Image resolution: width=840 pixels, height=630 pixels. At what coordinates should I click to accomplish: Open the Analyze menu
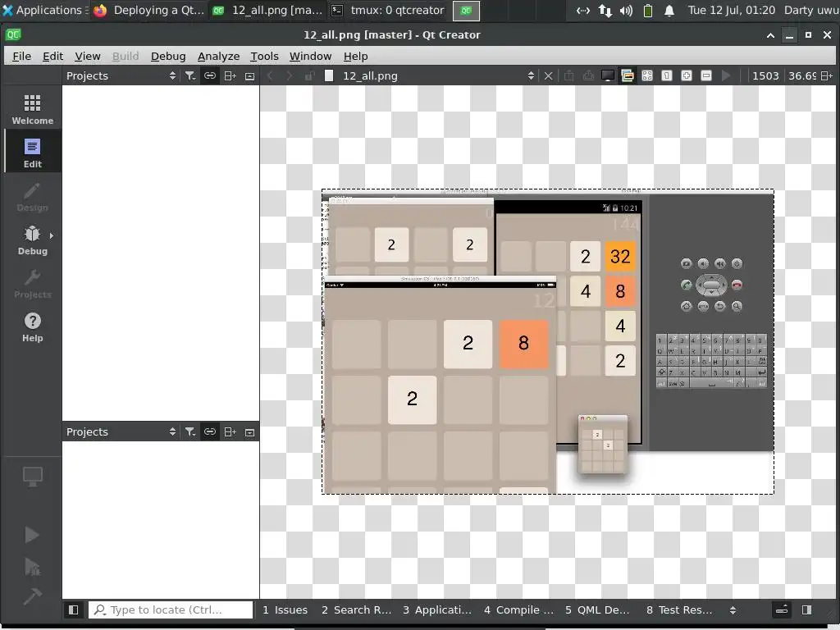(x=218, y=57)
